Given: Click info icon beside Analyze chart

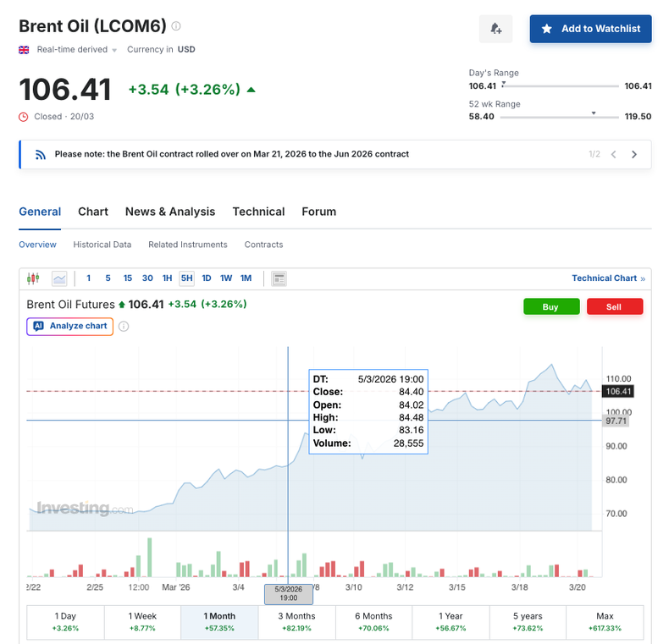Looking at the screenshot, I should point(124,327).
